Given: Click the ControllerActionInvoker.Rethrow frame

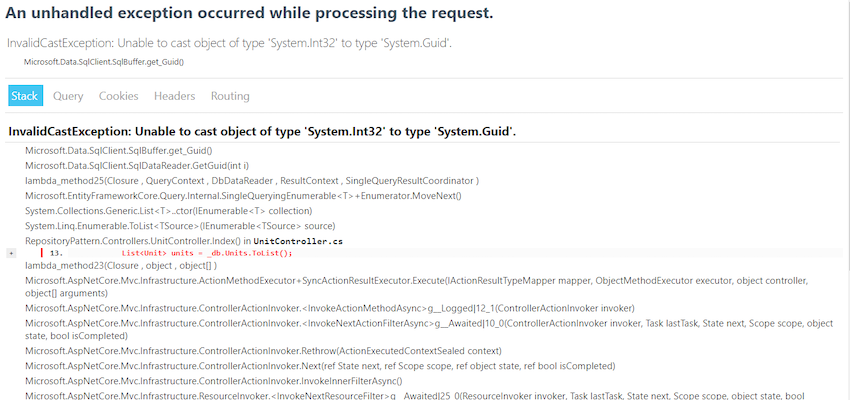Looking at the screenshot, I should [x=263, y=350].
